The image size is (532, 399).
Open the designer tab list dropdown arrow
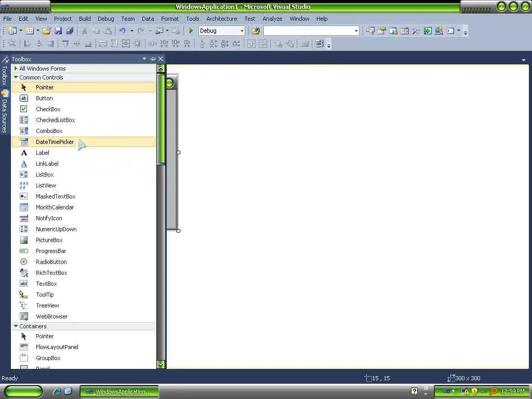[x=524, y=60]
